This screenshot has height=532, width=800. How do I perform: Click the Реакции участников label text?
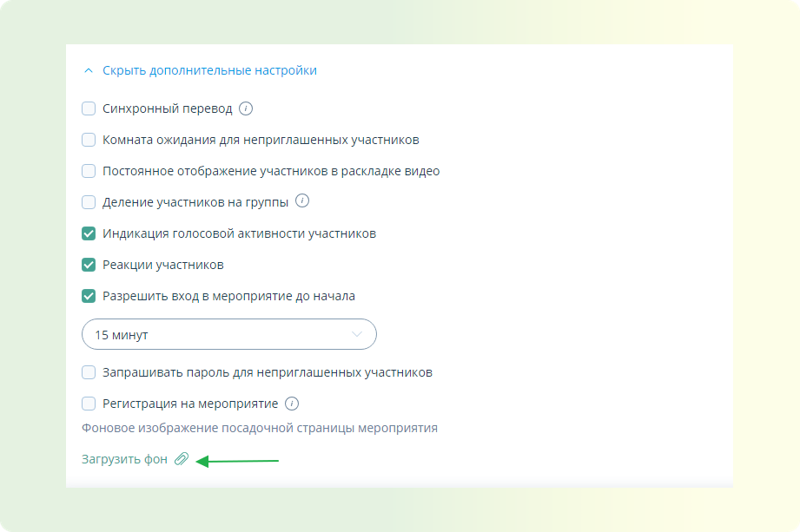[x=163, y=265]
